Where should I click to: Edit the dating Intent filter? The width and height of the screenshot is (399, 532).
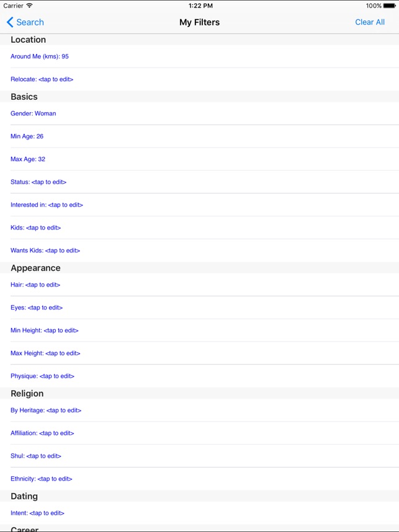37,513
